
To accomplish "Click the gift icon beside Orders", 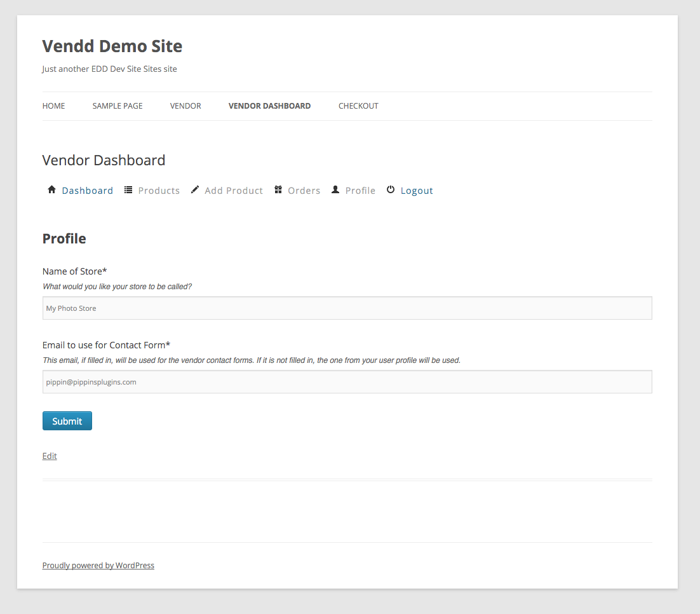I will click(x=278, y=190).
